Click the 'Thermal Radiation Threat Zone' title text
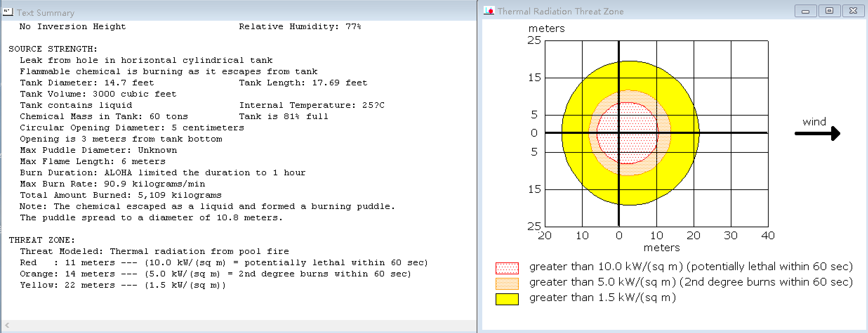This screenshot has height=333, width=868. (x=561, y=12)
